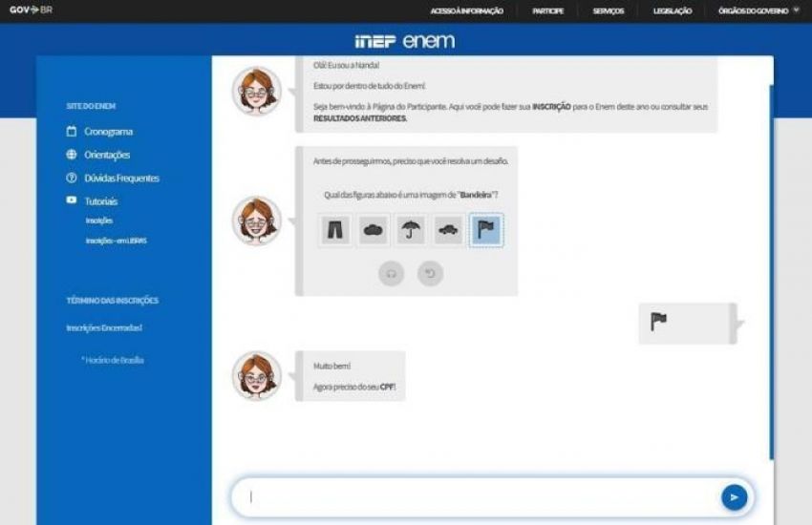Open the Tutoriais link
This screenshot has height=525, width=812.
(x=101, y=201)
